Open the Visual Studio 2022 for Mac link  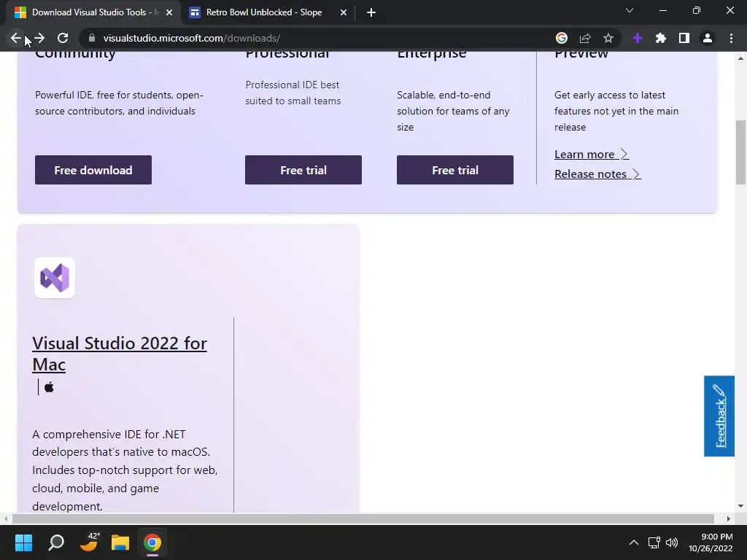(x=119, y=354)
